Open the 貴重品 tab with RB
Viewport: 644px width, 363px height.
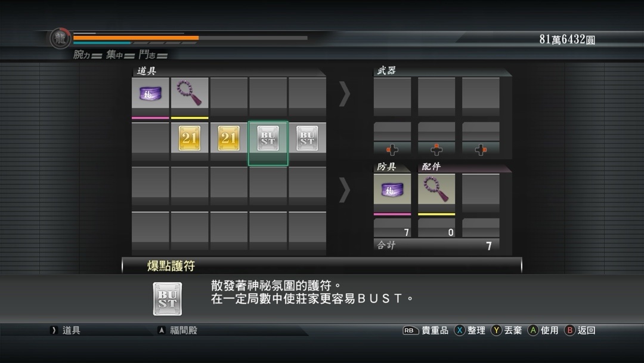[426, 330]
